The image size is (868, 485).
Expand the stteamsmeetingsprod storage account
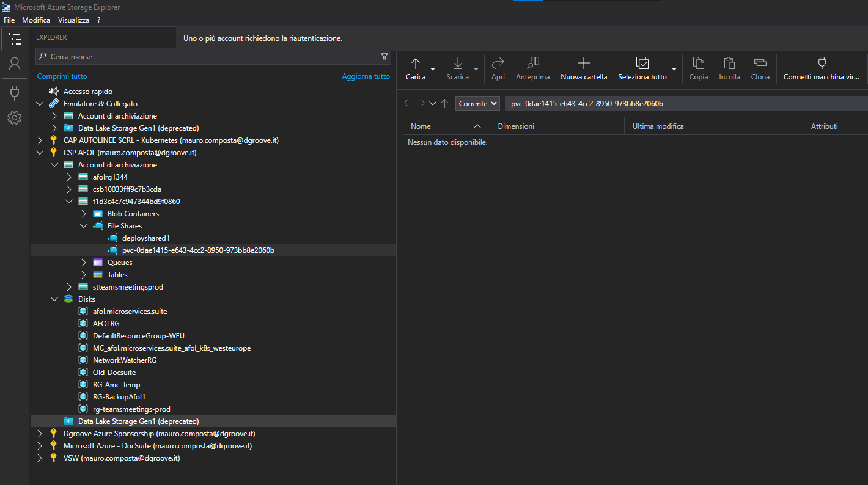pos(69,286)
